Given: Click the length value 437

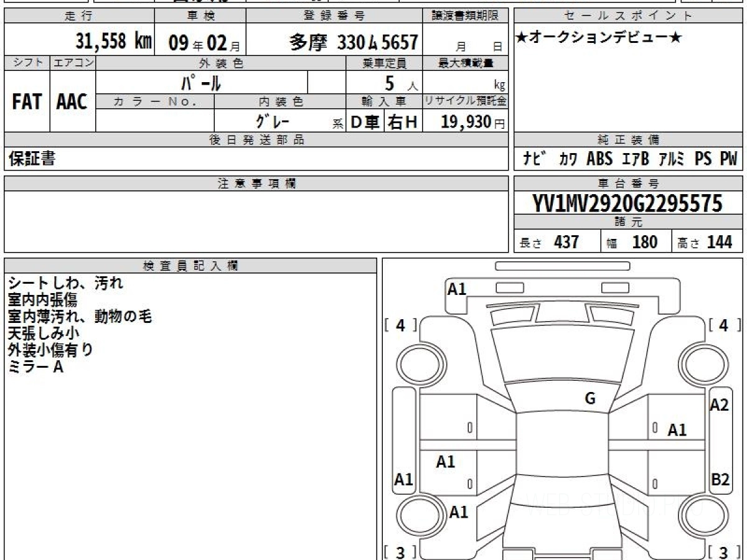Looking at the screenshot, I should (x=566, y=241).
